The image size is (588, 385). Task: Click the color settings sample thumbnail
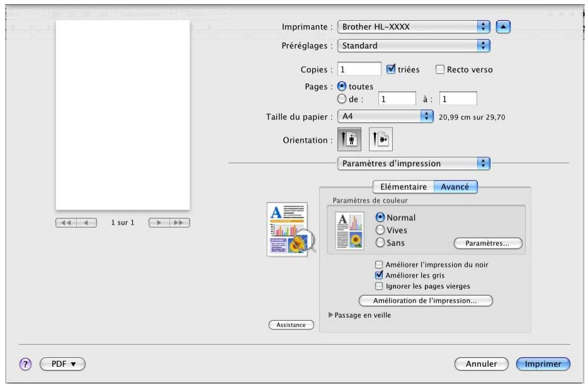[x=349, y=230]
